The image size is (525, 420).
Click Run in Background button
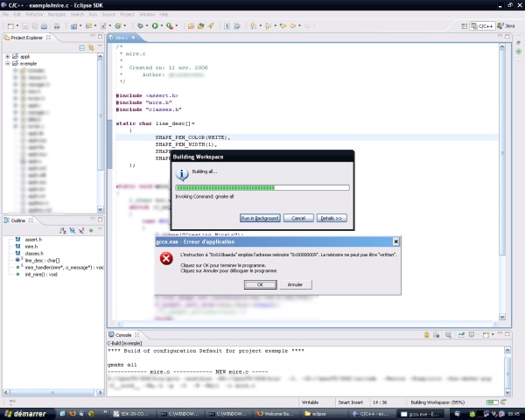tap(260, 218)
